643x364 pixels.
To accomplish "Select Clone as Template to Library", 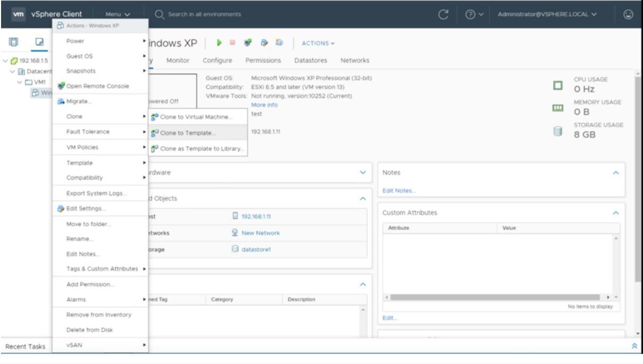I will point(197,149).
